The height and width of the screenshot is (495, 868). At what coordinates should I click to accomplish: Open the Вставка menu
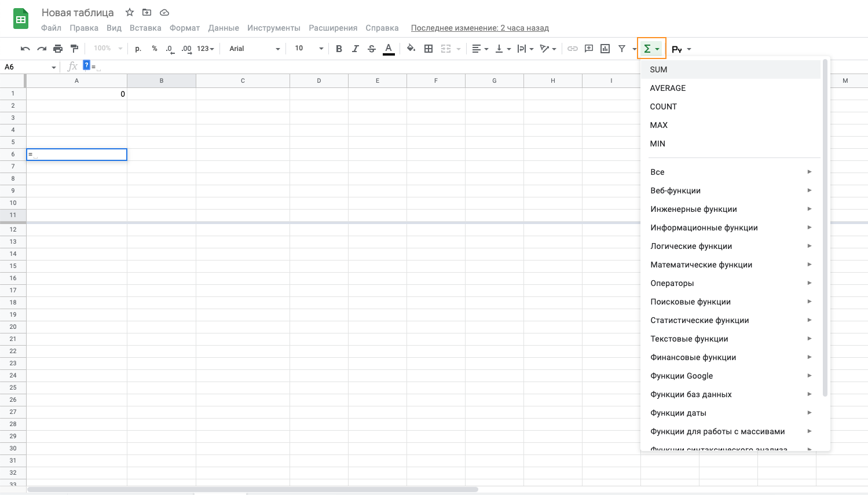click(x=145, y=28)
